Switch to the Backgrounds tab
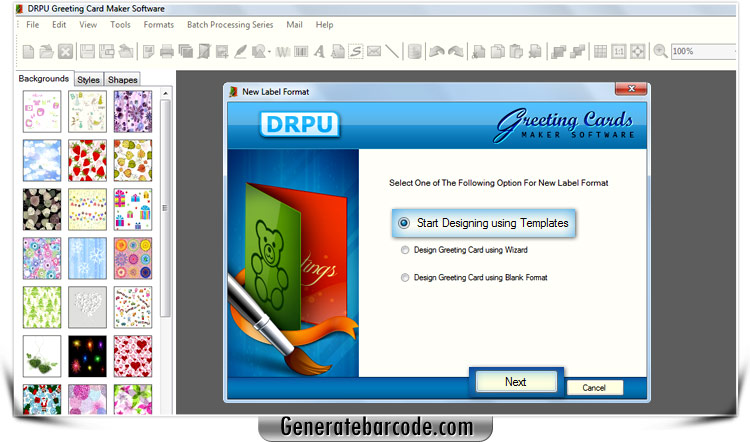This screenshot has height=442, width=750. coord(44,78)
